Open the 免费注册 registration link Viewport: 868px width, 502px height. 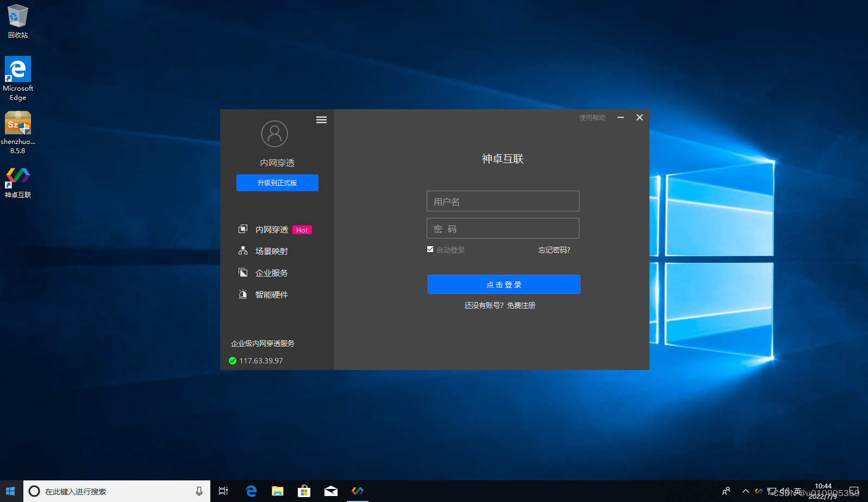coord(521,305)
